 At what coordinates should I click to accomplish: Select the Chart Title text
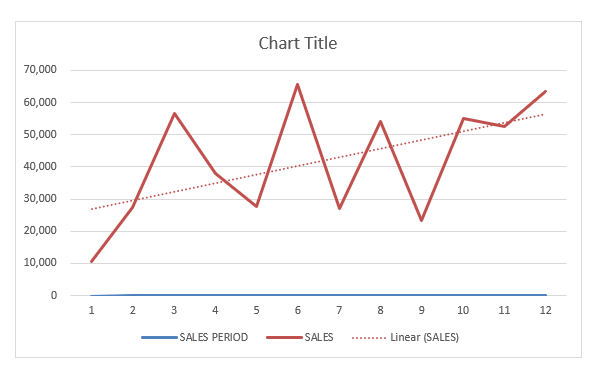[298, 43]
